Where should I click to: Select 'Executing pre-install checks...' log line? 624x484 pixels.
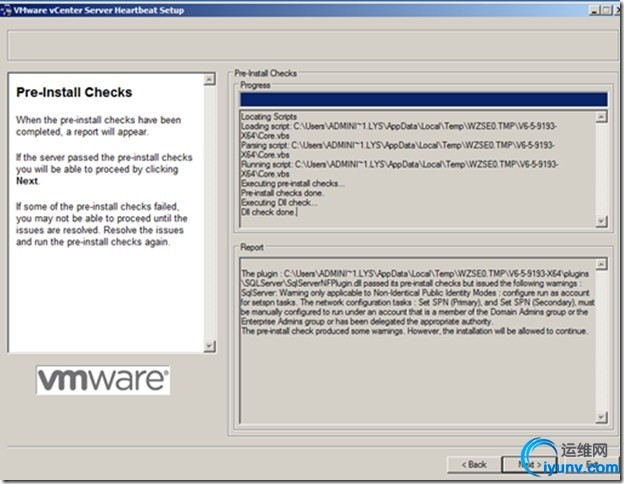[293, 183]
